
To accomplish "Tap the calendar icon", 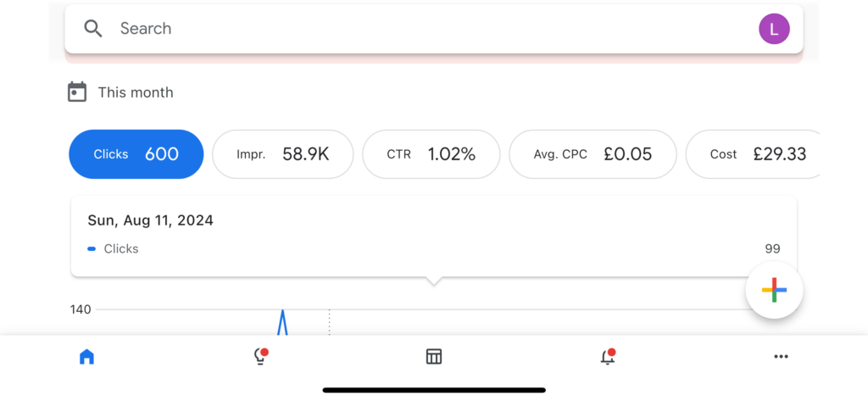I will pyautogui.click(x=77, y=92).
